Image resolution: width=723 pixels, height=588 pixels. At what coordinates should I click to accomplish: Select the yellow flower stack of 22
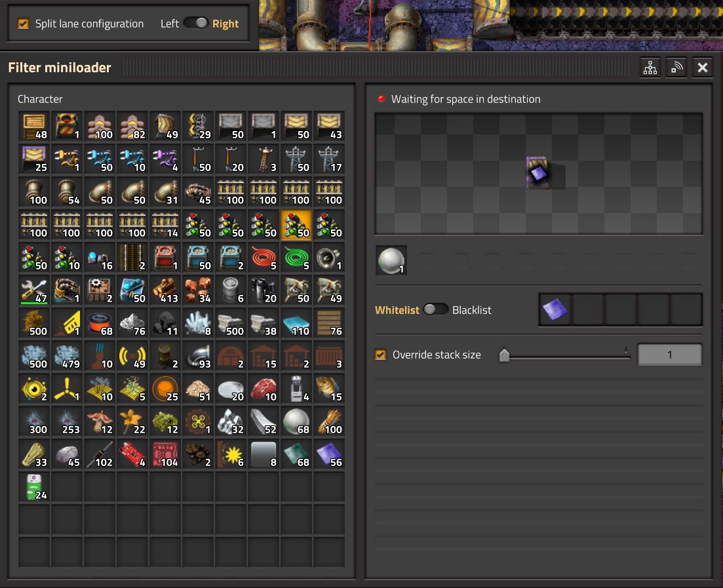pyautogui.click(x=132, y=421)
